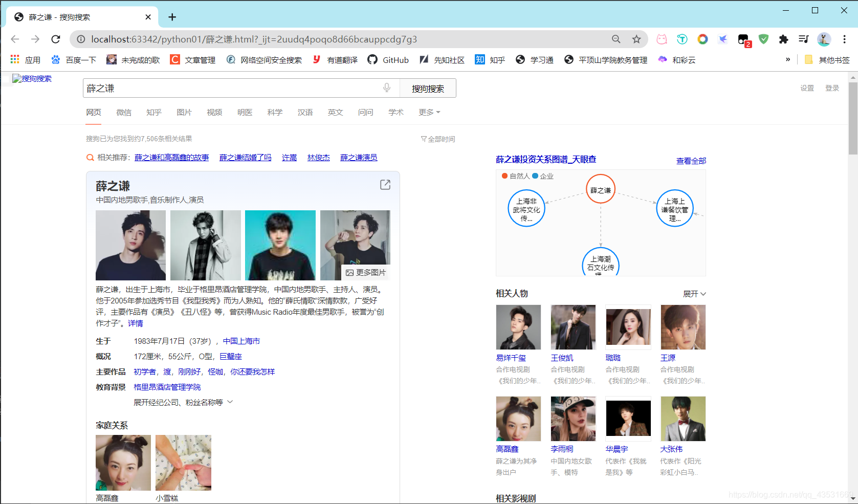Click the 更多图片 button on photos

pyautogui.click(x=366, y=272)
